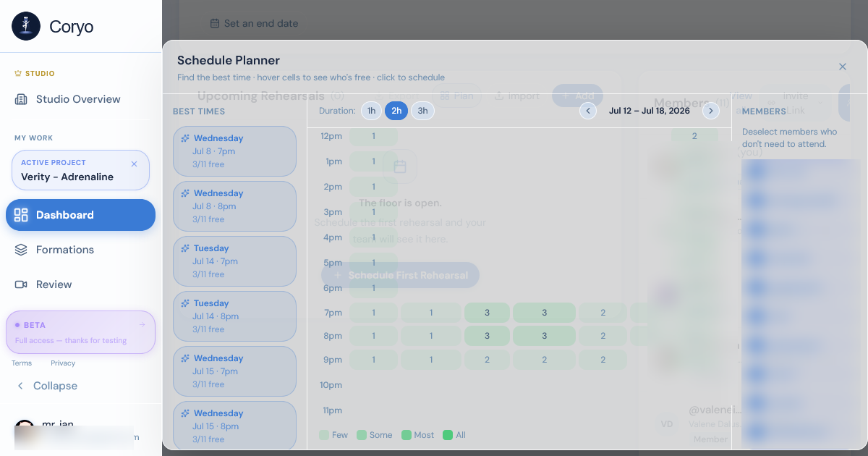Select the 1pm availability cell showing 1

pyautogui.click(x=374, y=161)
